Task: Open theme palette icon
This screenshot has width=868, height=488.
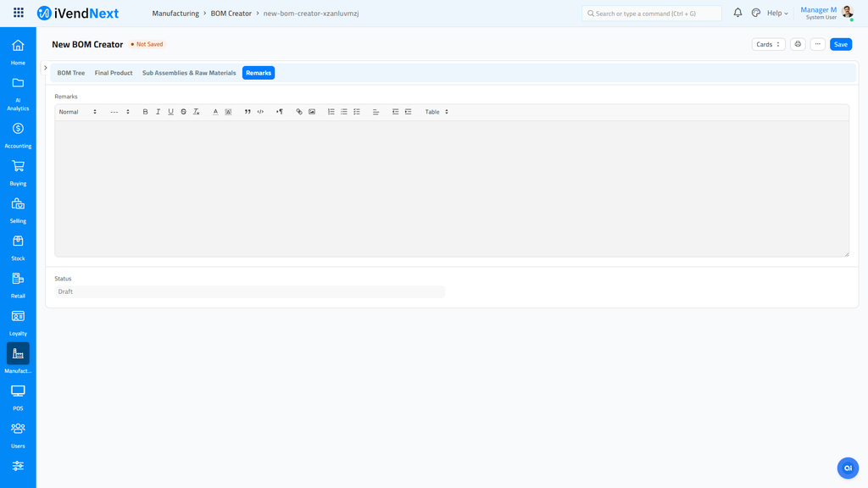Action: click(755, 13)
